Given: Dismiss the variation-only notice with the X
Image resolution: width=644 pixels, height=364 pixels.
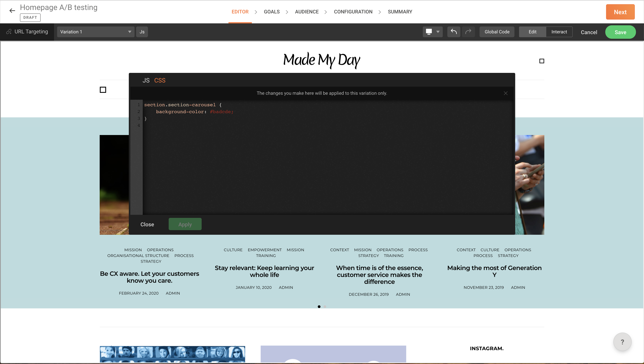Looking at the screenshot, I should 505,93.
